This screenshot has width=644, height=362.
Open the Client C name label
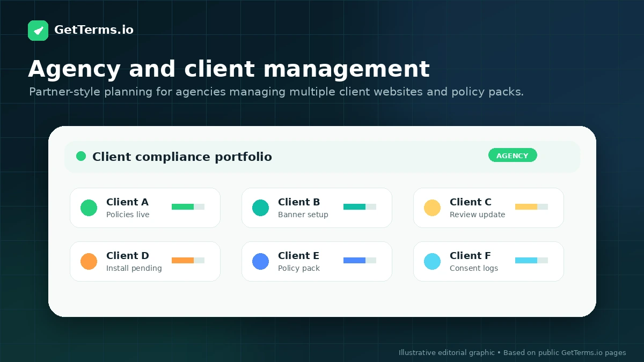pyautogui.click(x=471, y=202)
